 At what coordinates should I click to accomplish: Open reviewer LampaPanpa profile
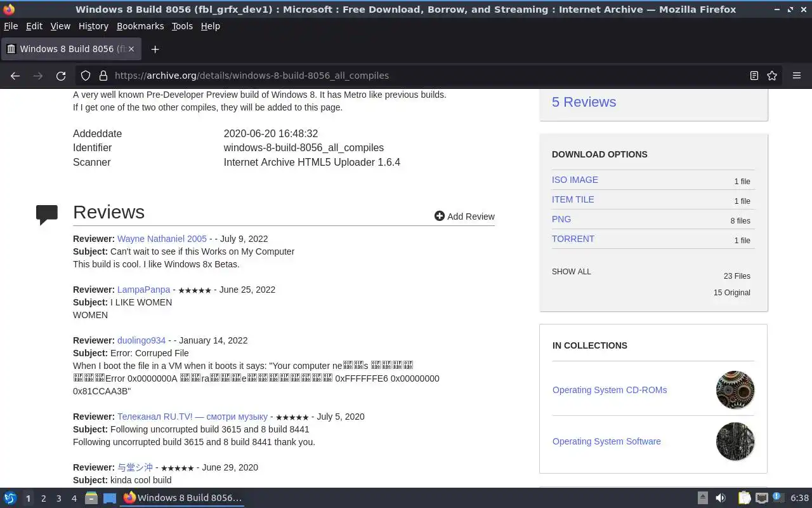click(144, 290)
